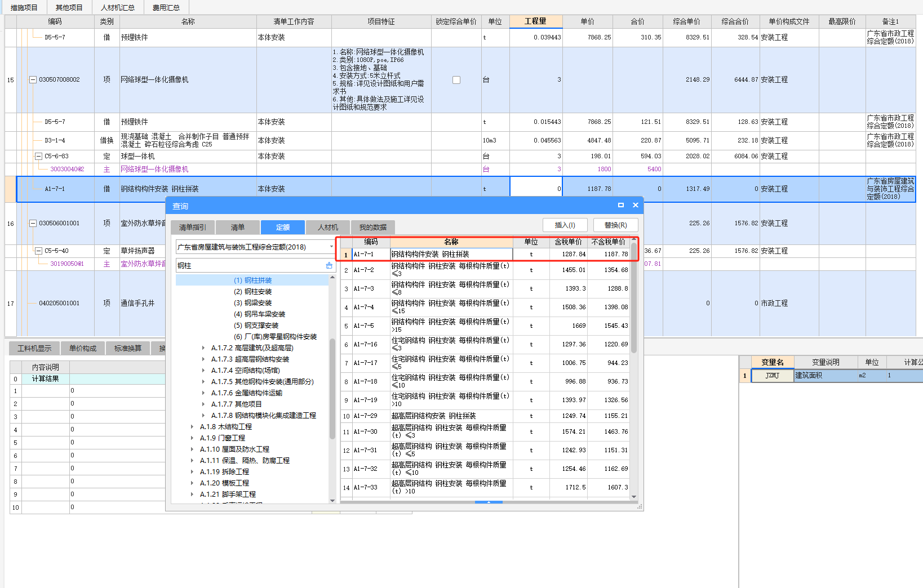Expand the A.1.19 拆除工程 node

[x=192, y=472]
